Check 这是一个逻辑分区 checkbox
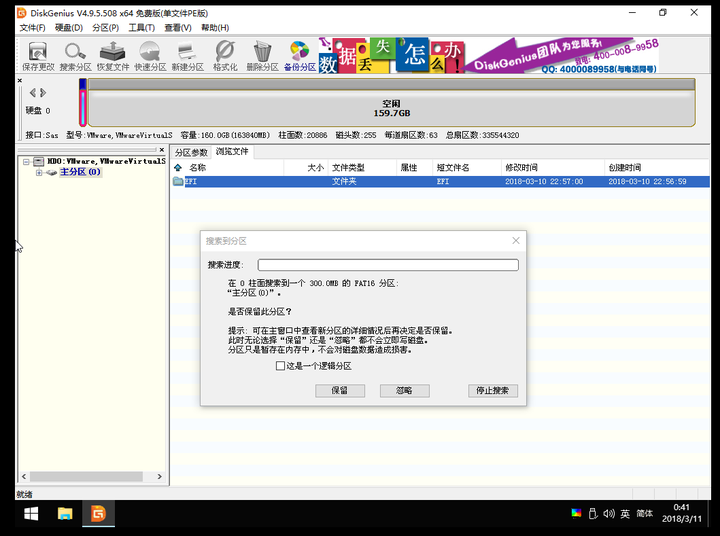The image size is (720, 536). pos(280,366)
